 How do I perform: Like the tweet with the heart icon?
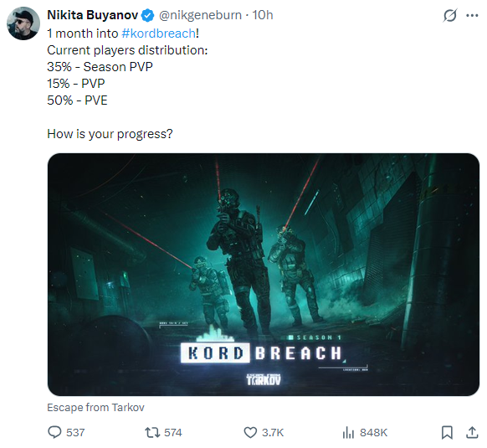tap(250, 432)
